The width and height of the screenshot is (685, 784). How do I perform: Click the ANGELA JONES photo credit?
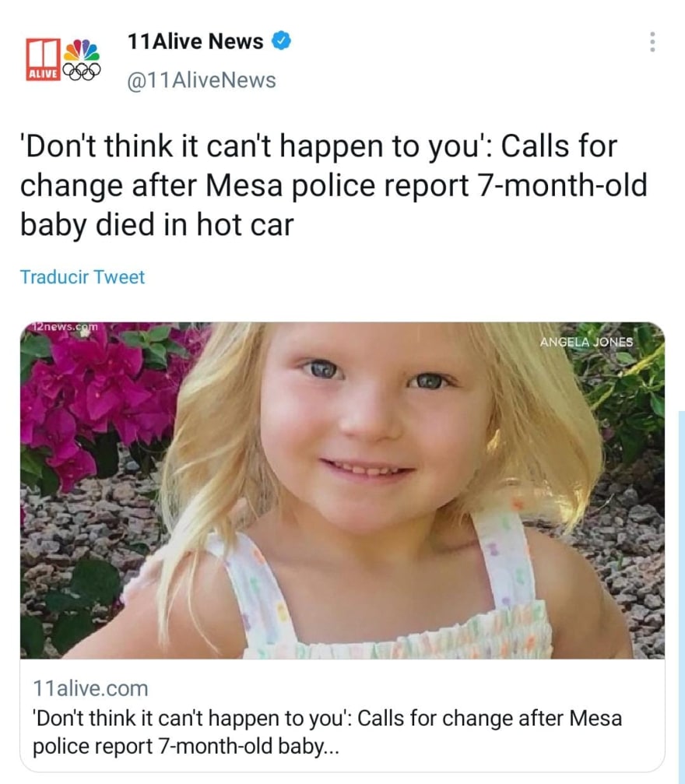(585, 342)
